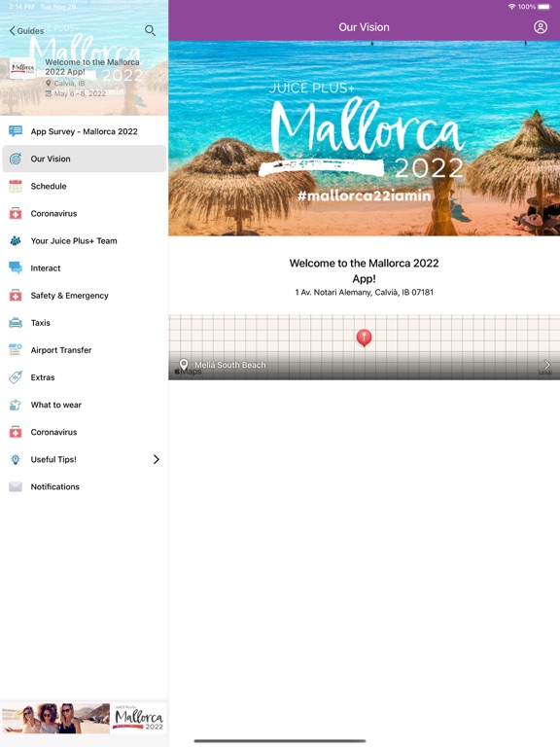Click the Our Vision globe icon
560x747 pixels.
coord(16,159)
